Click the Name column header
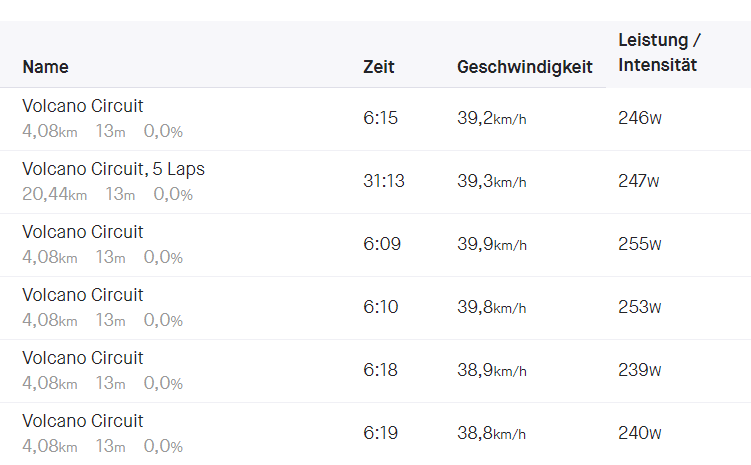The height and width of the screenshot is (465, 751). (x=45, y=67)
